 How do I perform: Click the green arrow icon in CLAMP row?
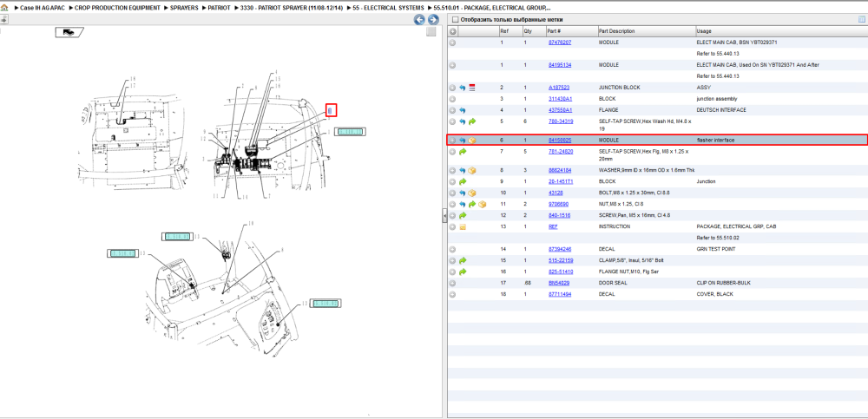(463, 261)
